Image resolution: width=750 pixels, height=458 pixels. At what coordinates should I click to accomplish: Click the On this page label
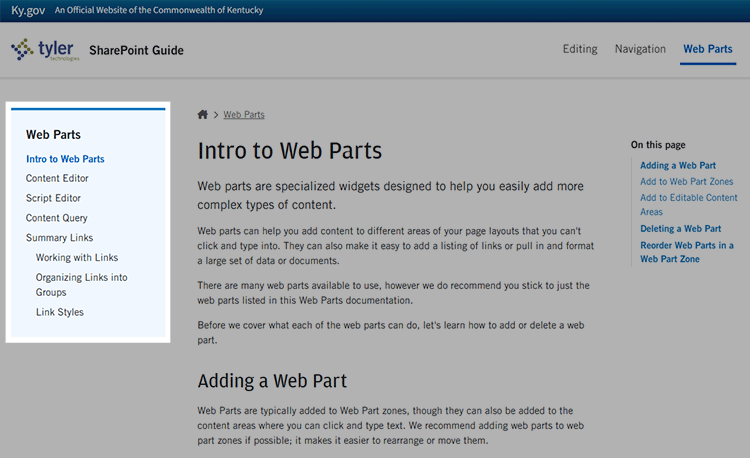658,145
